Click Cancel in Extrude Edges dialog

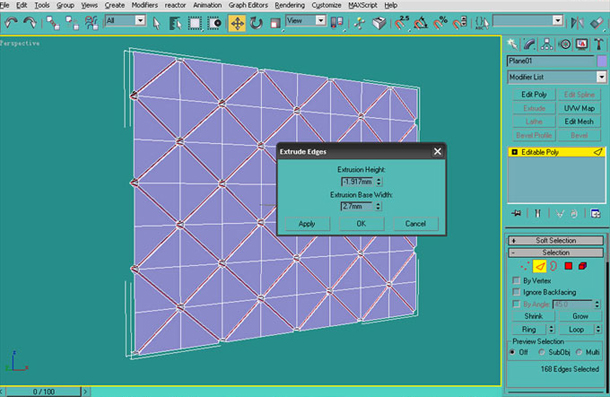click(415, 224)
